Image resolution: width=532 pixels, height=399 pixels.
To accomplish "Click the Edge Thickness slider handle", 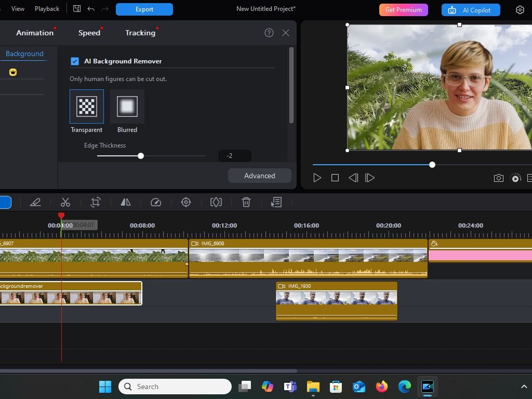I will 141,156.
